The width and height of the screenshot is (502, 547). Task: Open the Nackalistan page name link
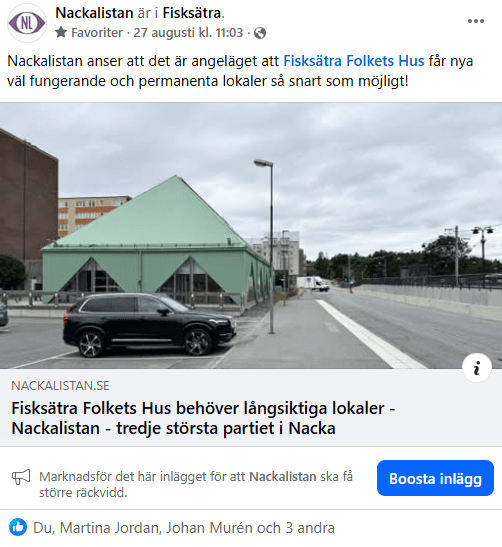[x=94, y=13]
